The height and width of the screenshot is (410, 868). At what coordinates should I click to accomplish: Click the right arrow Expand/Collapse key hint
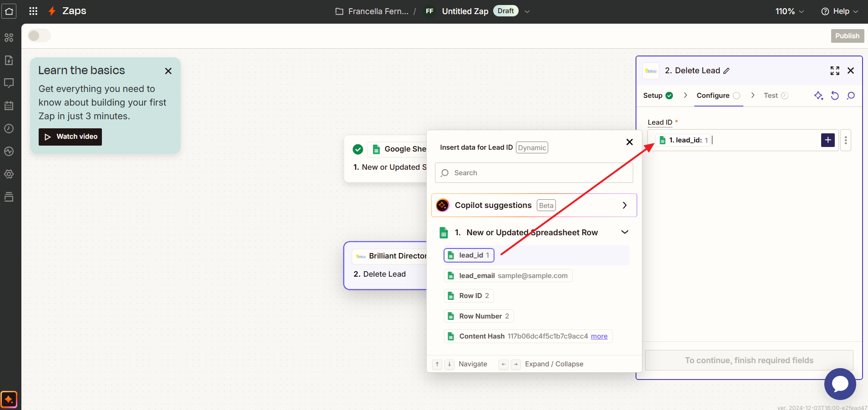click(x=516, y=364)
